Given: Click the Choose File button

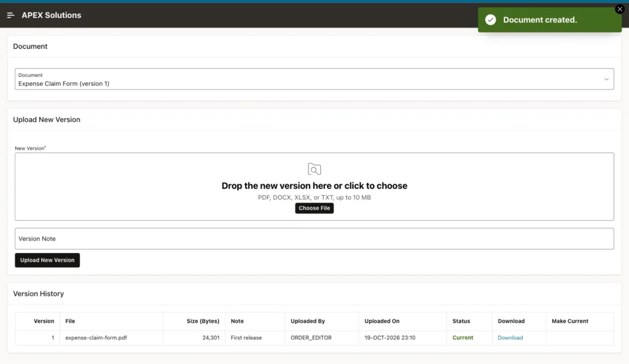Looking at the screenshot, I should (314, 208).
